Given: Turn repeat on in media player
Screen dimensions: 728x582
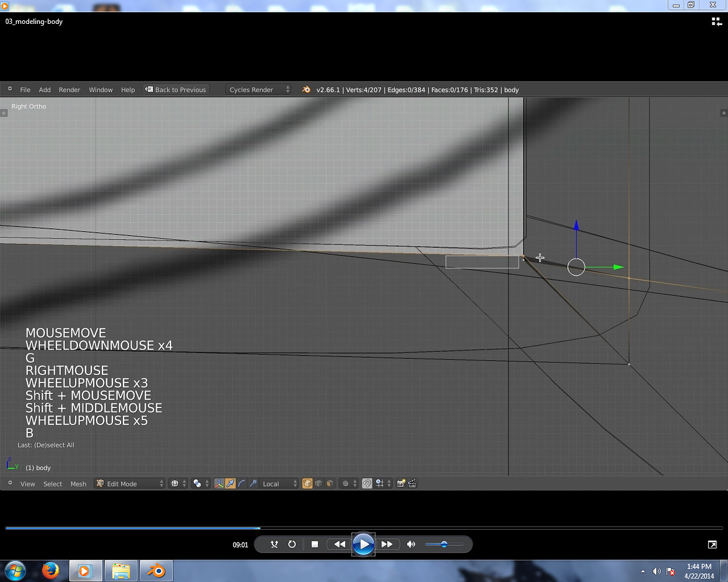Looking at the screenshot, I should click(x=292, y=544).
